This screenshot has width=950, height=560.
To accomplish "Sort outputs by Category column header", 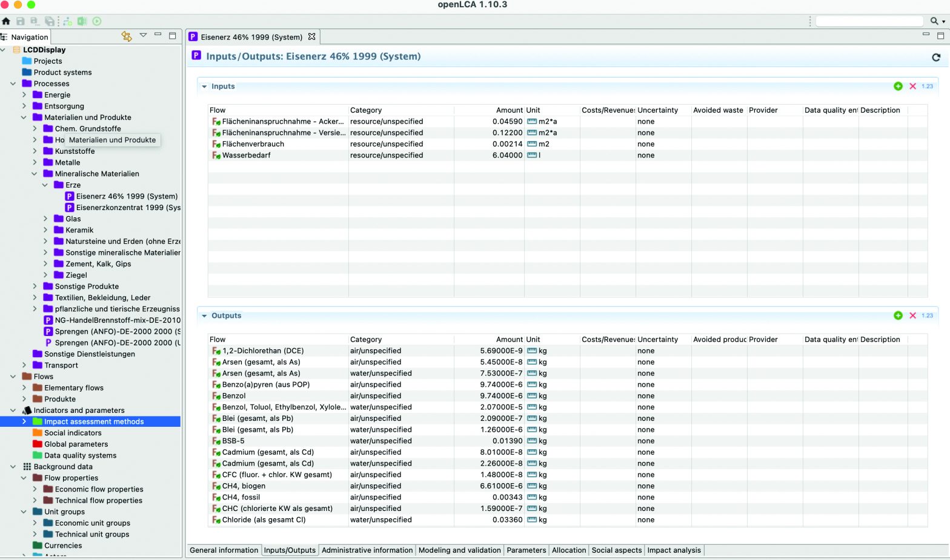I will (401, 340).
